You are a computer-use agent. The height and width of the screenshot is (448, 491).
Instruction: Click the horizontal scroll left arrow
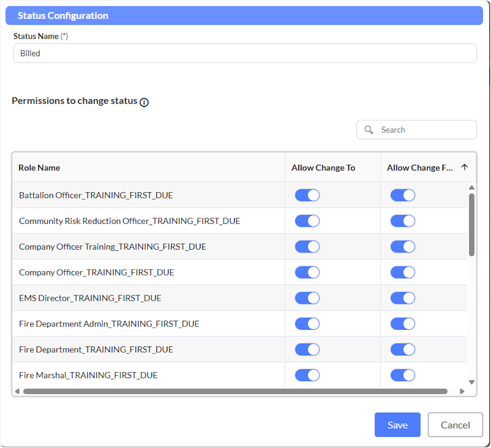pyautogui.click(x=17, y=391)
